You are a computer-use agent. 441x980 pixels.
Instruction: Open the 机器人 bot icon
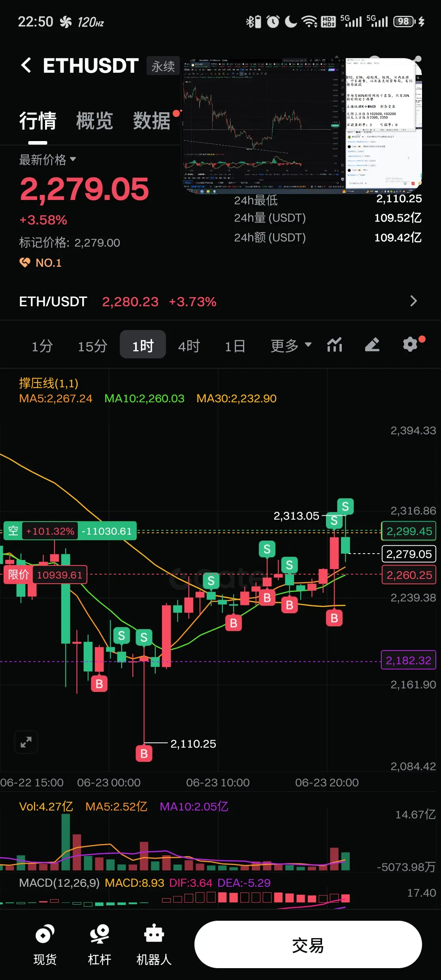pos(154,945)
